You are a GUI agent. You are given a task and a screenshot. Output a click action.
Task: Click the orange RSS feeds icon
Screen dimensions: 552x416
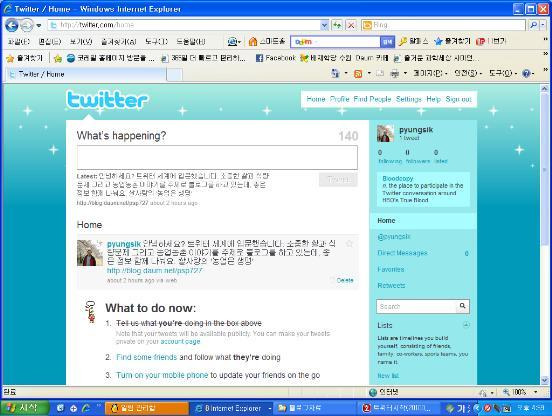tap(358, 74)
